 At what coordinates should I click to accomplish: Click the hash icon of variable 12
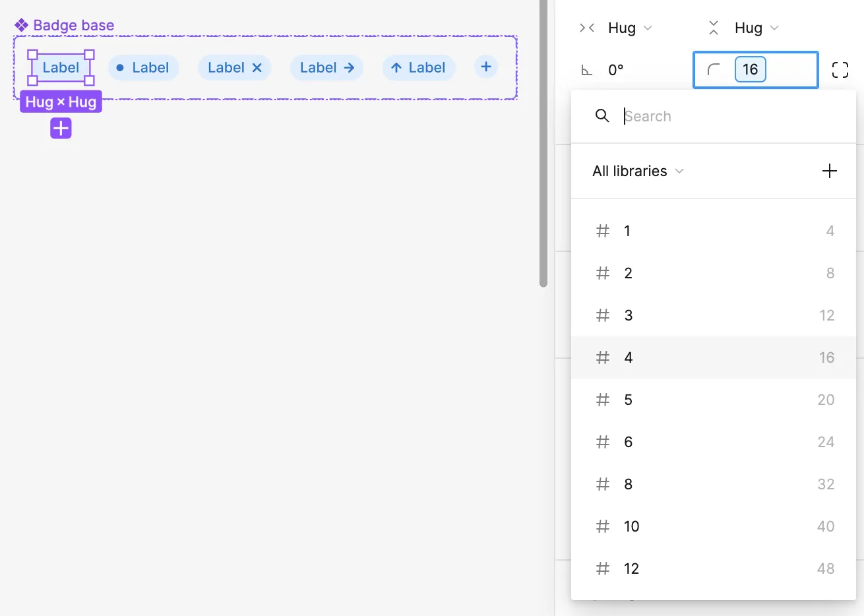[x=603, y=569]
